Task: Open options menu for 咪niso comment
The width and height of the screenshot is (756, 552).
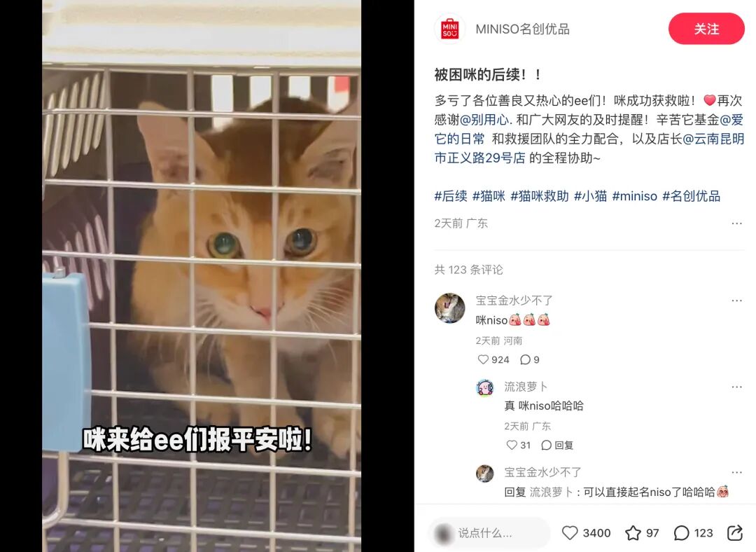Action: pos(736,300)
